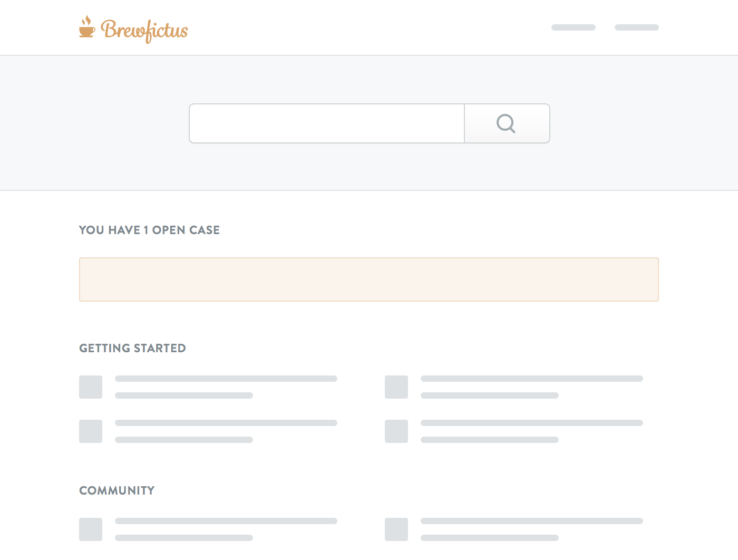This screenshot has width=738, height=560.
Task: Open the left Community item thumbnail
Action: point(91,529)
